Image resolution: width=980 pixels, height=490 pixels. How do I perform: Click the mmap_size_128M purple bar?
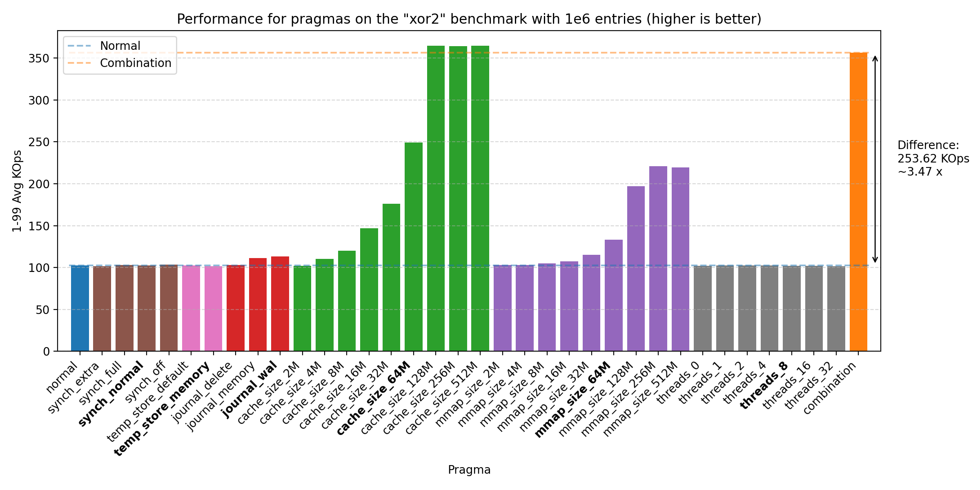click(x=636, y=269)
